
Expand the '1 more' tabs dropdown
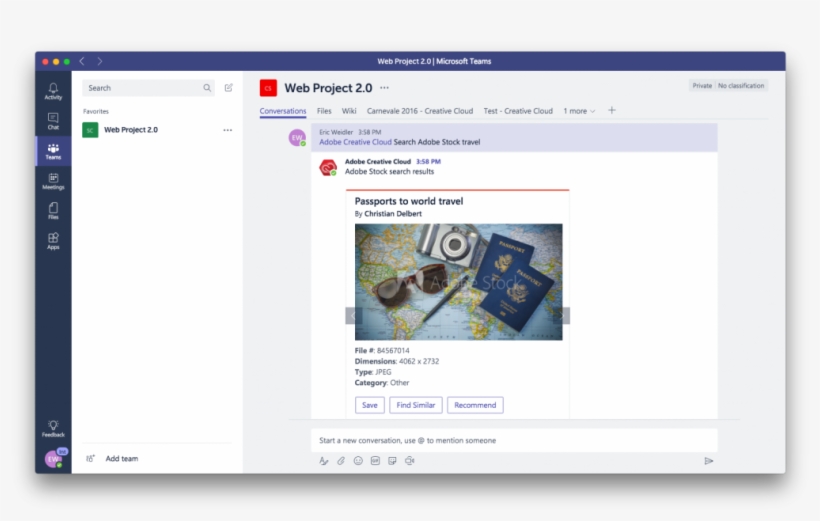(x=579, y=111)
